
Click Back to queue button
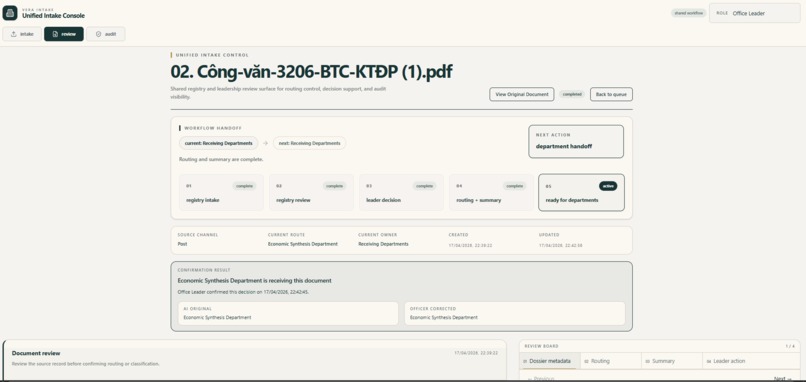(x=611, y=94)
